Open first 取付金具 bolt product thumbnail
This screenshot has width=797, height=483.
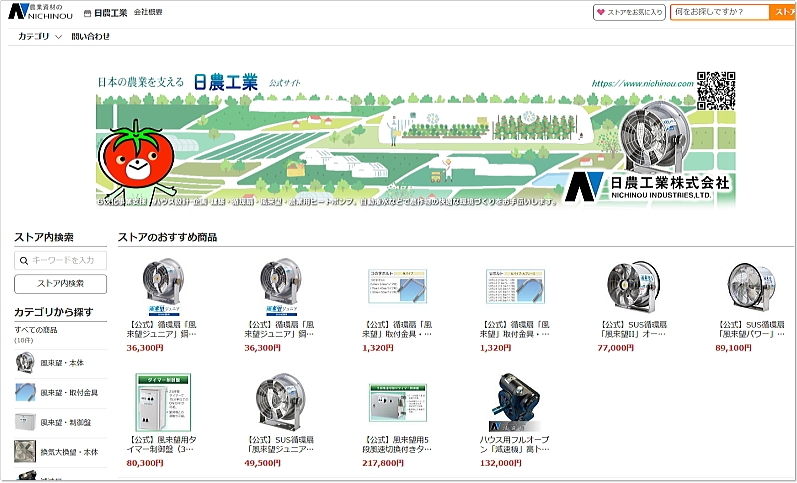click(397, 286)
